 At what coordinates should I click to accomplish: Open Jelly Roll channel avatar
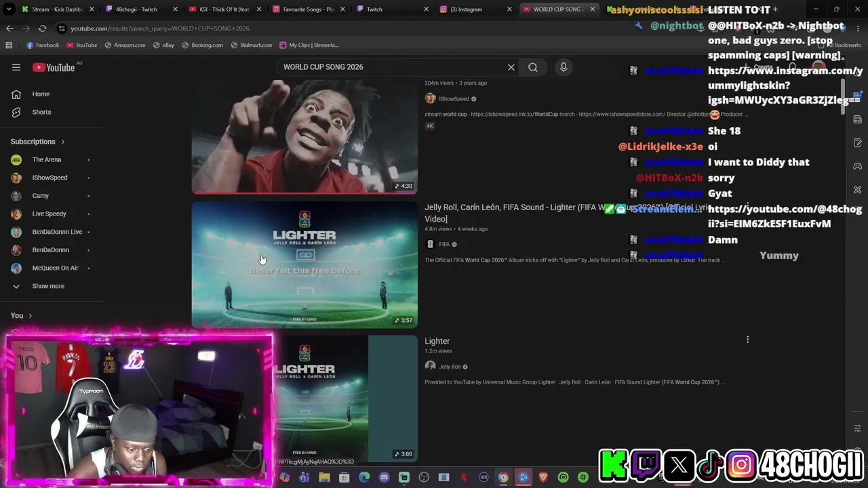click(x=430, y=366)
